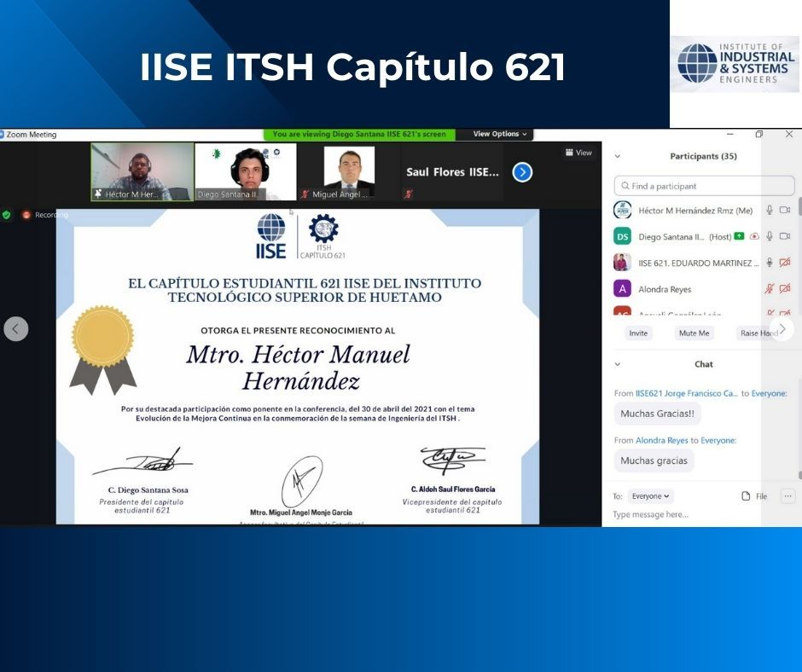The height and width of the screenshot is (672, 802).
Task: Click Diego Santana's camera icon in participants
Action: 784,236
